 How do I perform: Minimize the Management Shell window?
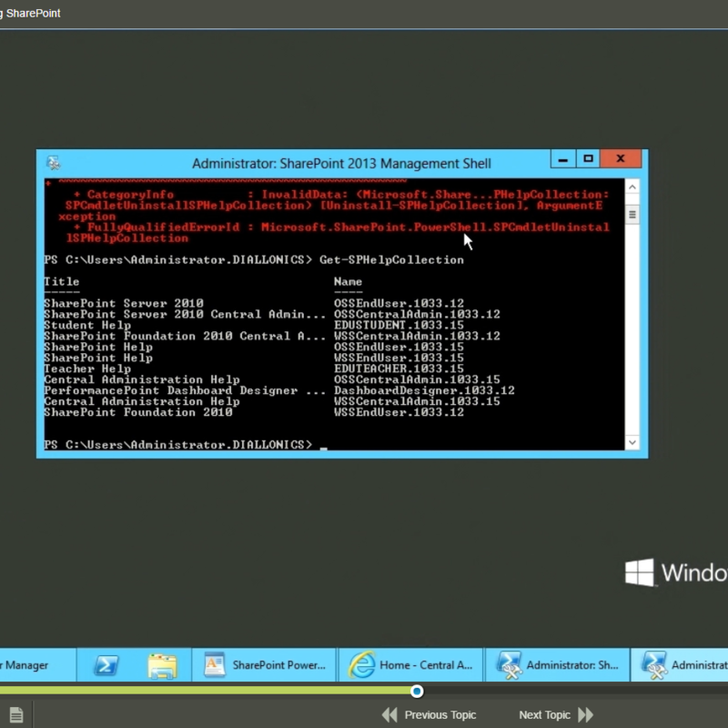coord(562,158)
